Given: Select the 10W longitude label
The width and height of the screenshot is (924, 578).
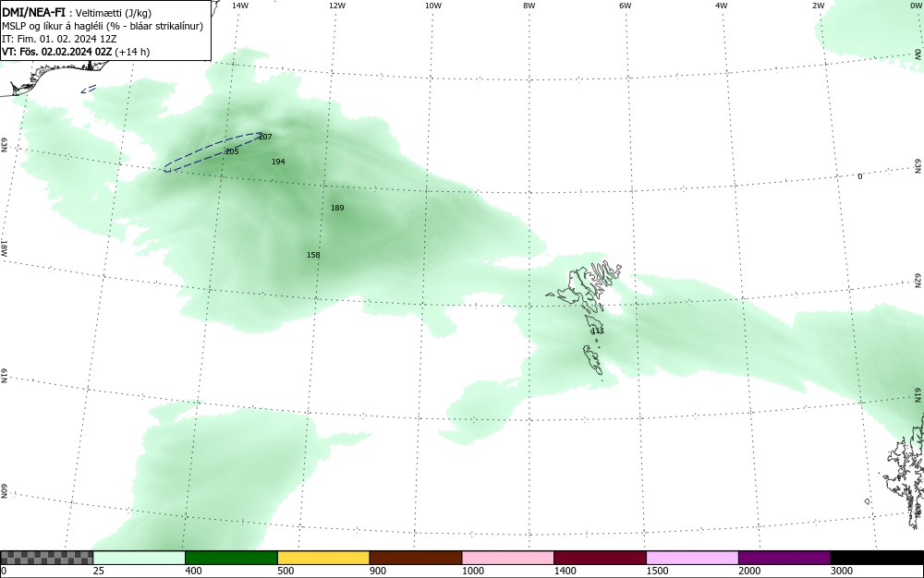Looking at the screenshot, I should [433, 6].
